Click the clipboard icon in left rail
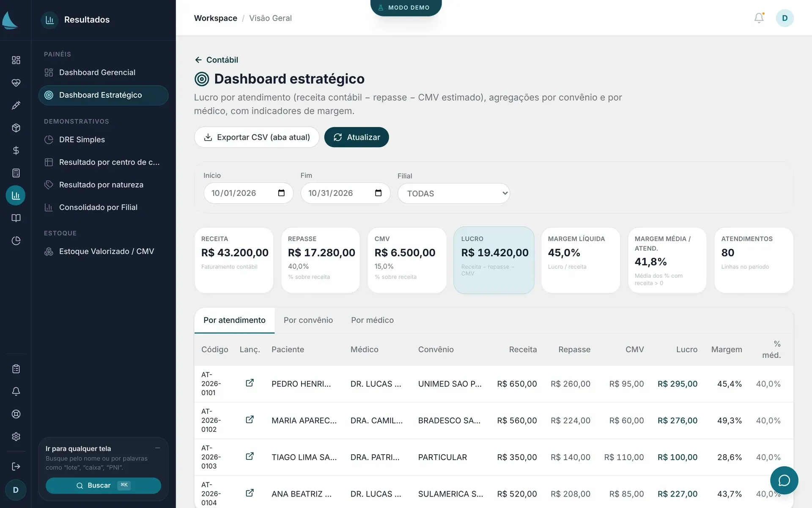This screenshot has width=812, height=508. tap(16, 369)
